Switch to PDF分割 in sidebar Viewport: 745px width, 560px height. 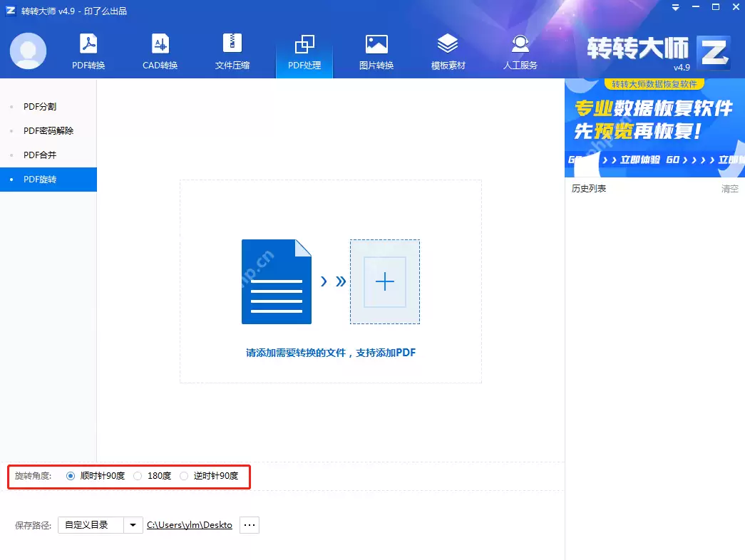point(41,106)
